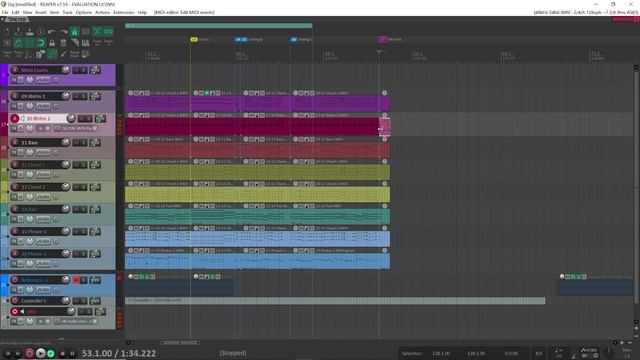640x360 pixels.
Task: Click transport Record button
Action: point(29,353)
